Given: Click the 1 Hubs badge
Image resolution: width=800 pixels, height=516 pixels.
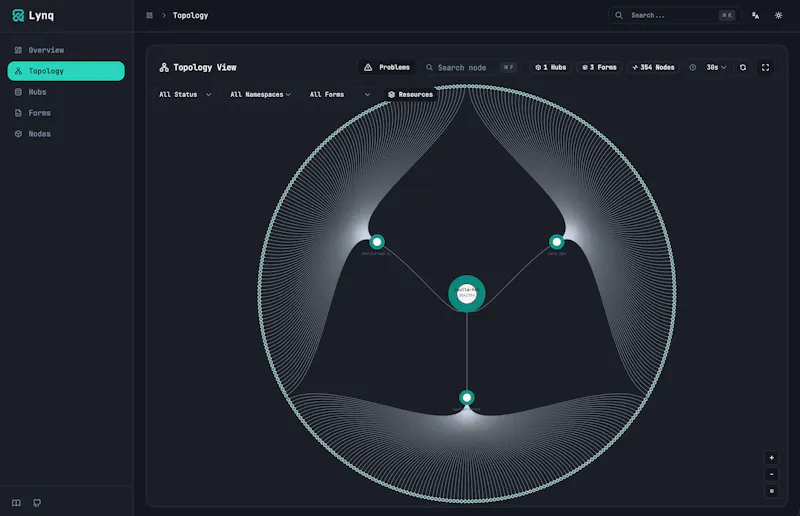Looking at the screenshot, I should click(551, 67).
